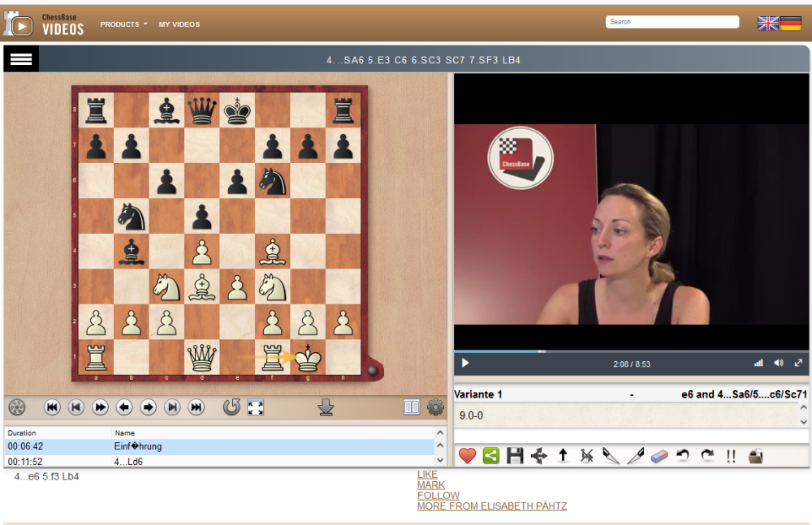The height and width of the screenshot is (525, 812).
Task: Select the Einführung chapter row
Action: coord(219,447)
